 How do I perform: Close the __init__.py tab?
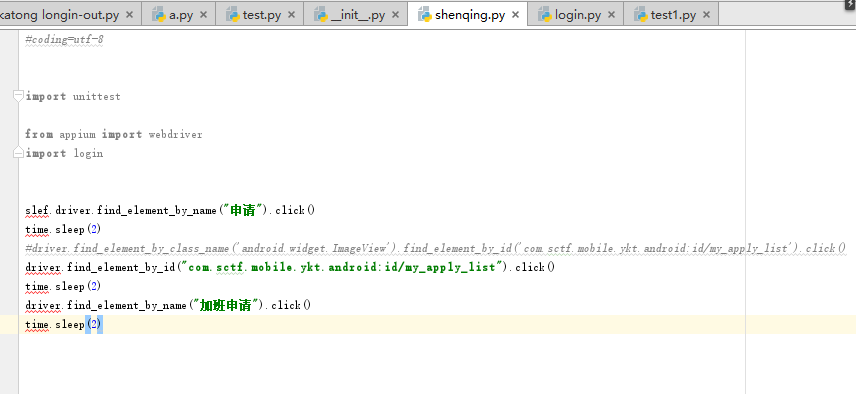[396, 15]
